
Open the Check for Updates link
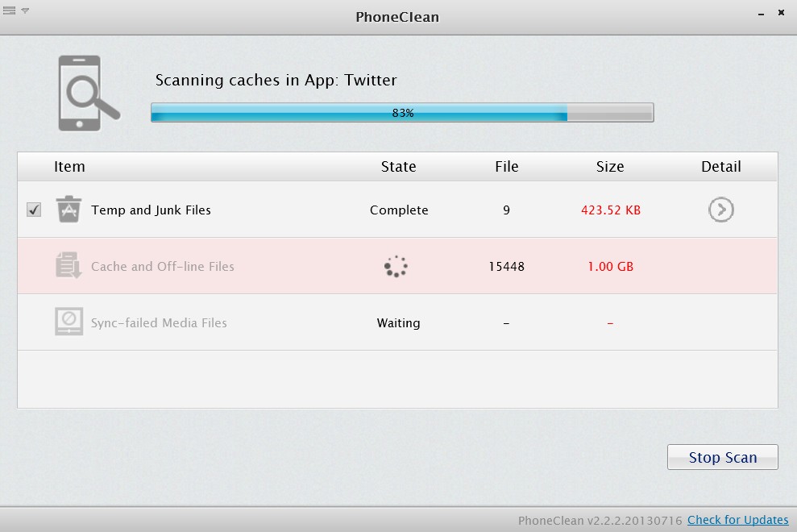(737, 520)
